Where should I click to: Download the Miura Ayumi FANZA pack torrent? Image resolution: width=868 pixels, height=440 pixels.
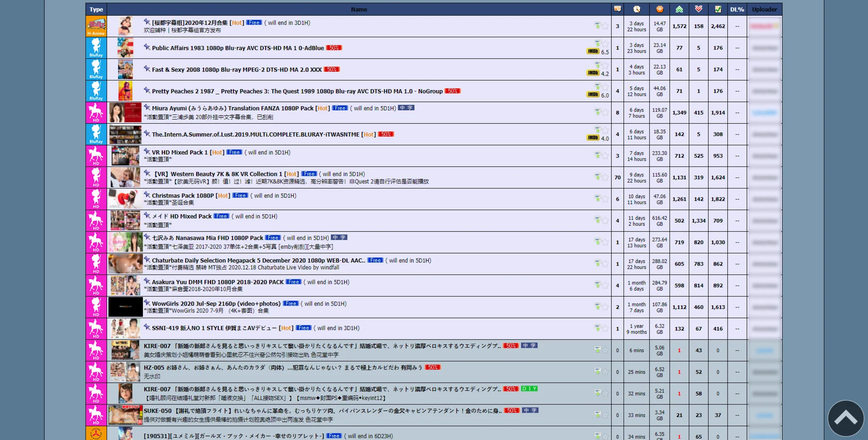coord(597,112)
